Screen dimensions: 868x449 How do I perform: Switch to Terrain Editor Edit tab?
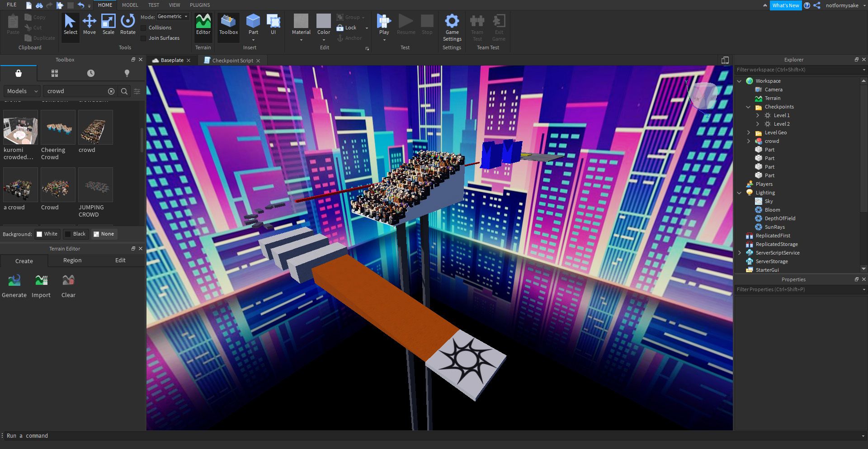120,260
